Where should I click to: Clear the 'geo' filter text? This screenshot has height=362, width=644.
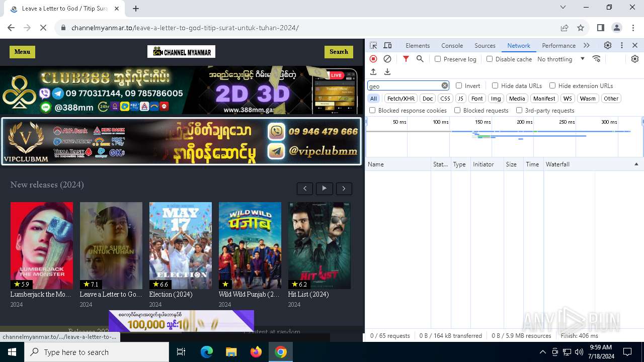tap(445, 85)
